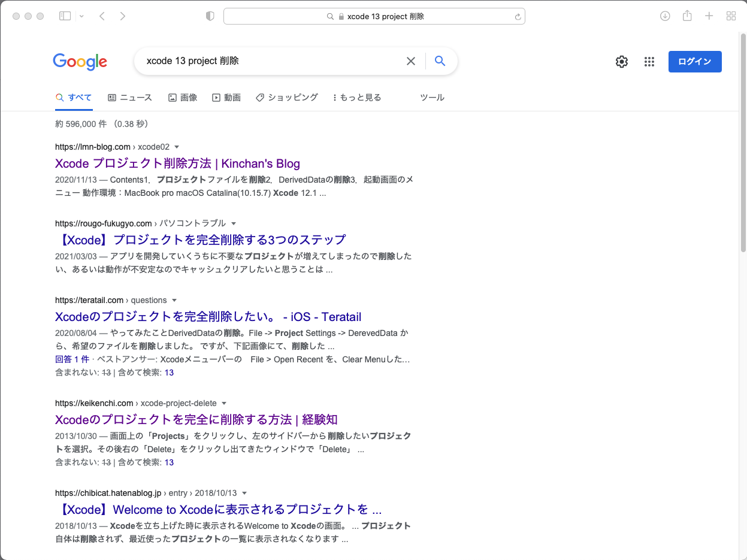747x560 pixels.
Task: Expand chibicat.hatenablog.jp result options arrow
Action: (x=244, y=493)
